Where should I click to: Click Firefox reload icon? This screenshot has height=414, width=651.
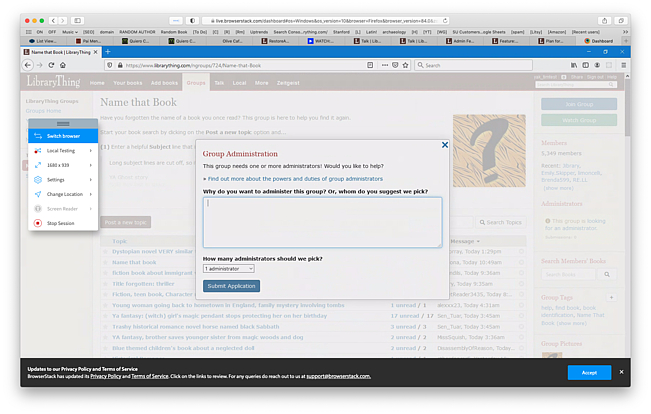tap(51, 65)
